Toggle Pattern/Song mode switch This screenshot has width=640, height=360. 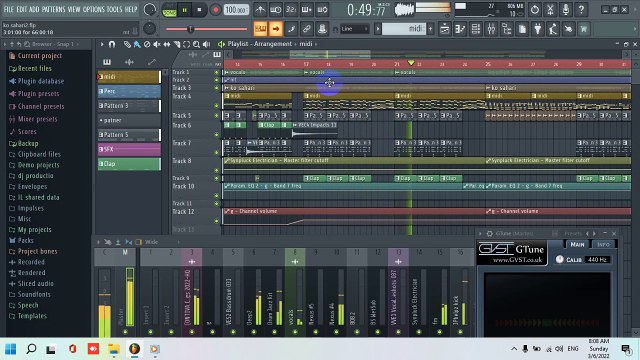click(169, 9)
